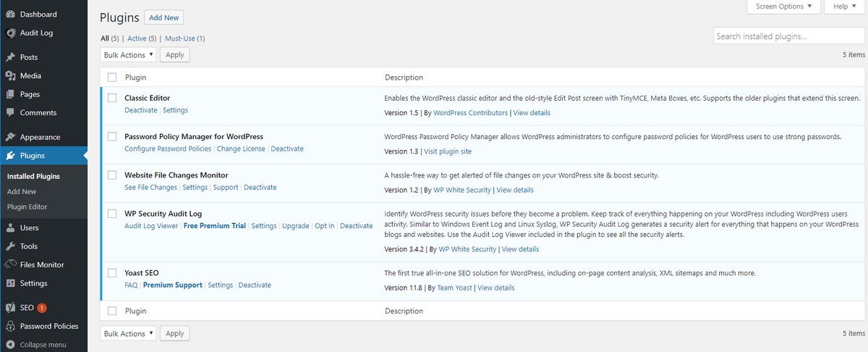Click the Audit Log shield icon
This screenshot has height=352, width=868.
(x=10, y=33)
